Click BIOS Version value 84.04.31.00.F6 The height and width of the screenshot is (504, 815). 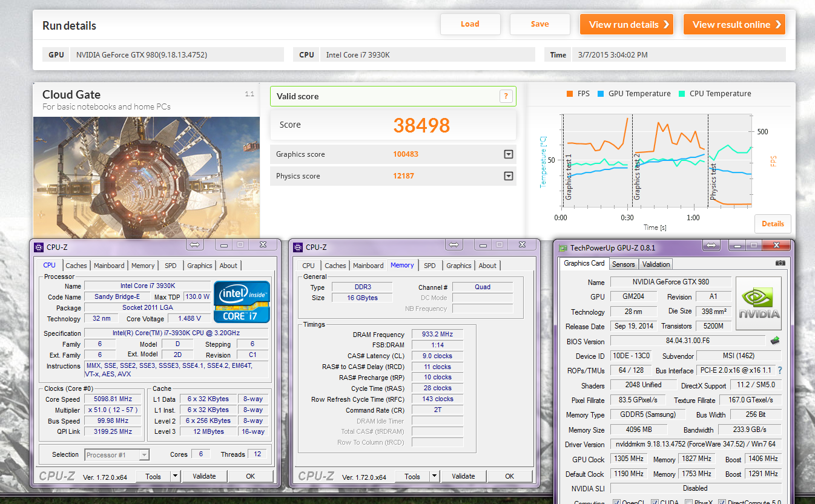(688, 341)
